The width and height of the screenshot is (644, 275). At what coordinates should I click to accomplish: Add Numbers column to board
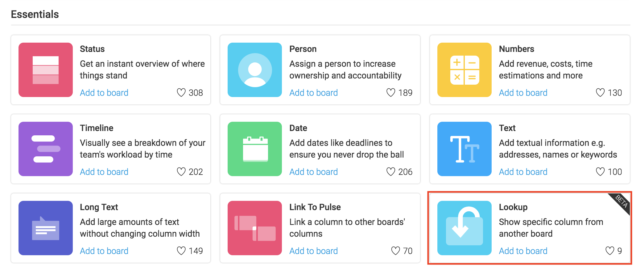(523, 93)
